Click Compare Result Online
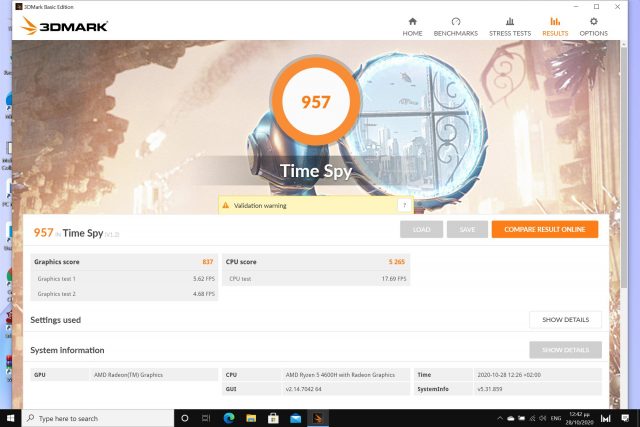The height and width of the screenshot is (427, 640). [x=545, y=229]
